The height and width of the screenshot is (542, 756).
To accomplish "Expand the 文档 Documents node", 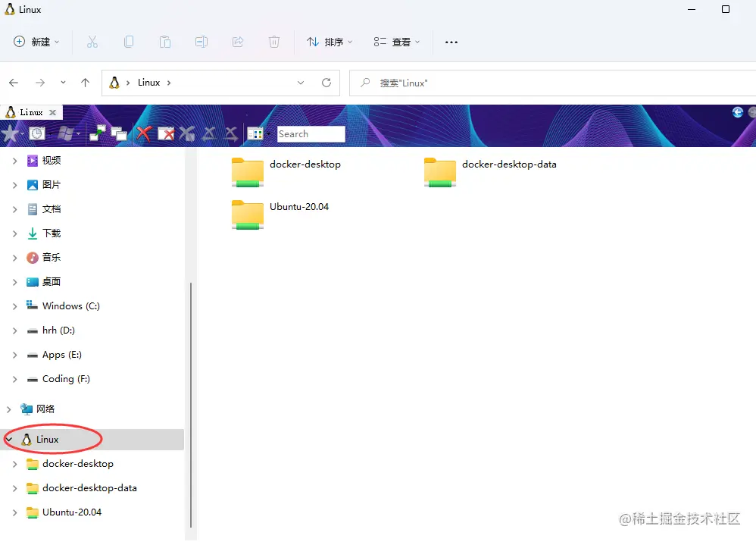I will point(14,209).
